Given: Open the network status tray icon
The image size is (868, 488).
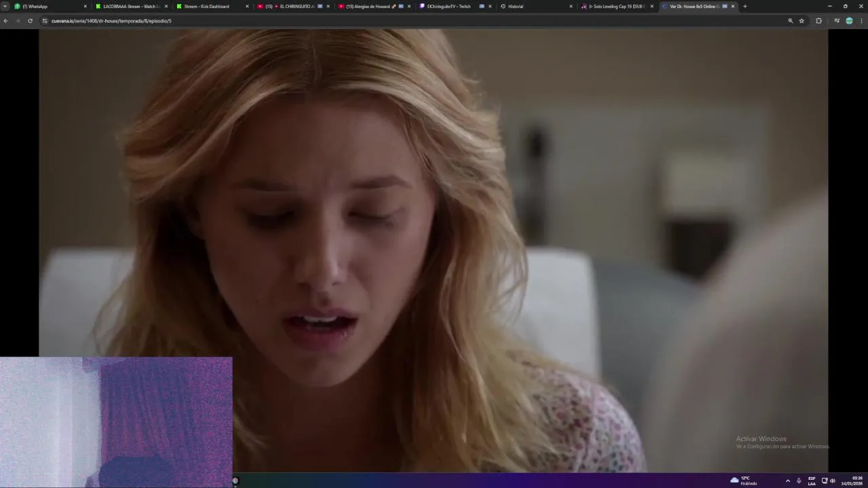Looking at the screenshot, I should [825, 481].
